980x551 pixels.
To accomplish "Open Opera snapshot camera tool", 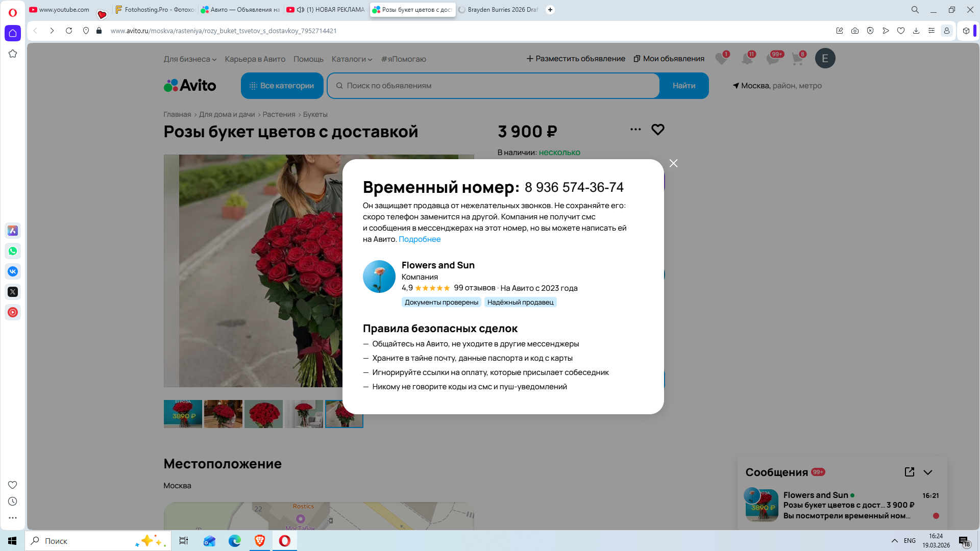I will 855,31.
